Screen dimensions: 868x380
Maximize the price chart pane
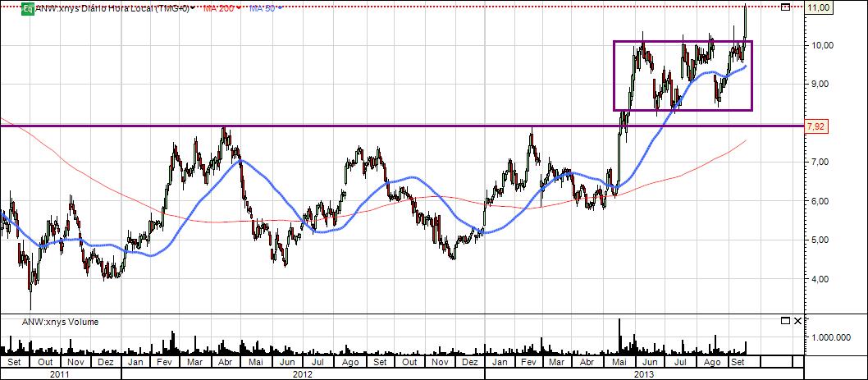point(785,7)
